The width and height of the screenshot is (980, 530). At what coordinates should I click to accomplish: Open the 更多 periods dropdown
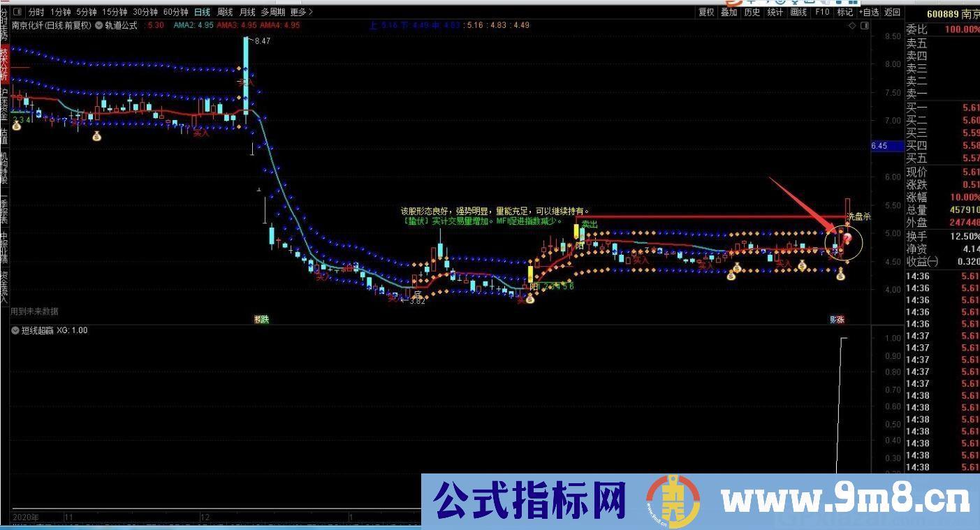(x=301, y=12)
